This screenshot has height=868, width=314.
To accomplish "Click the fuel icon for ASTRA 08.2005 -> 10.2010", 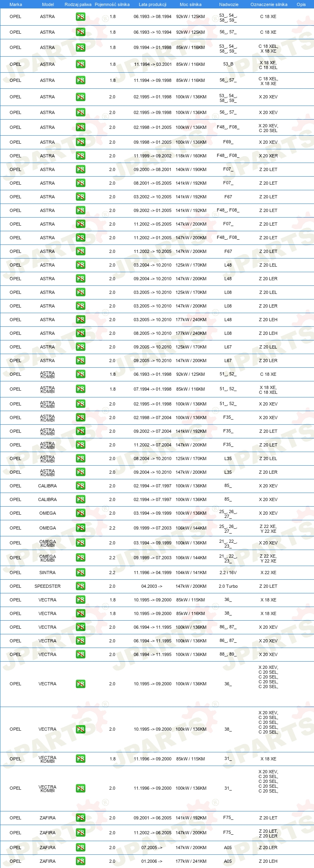I will 80,333.
